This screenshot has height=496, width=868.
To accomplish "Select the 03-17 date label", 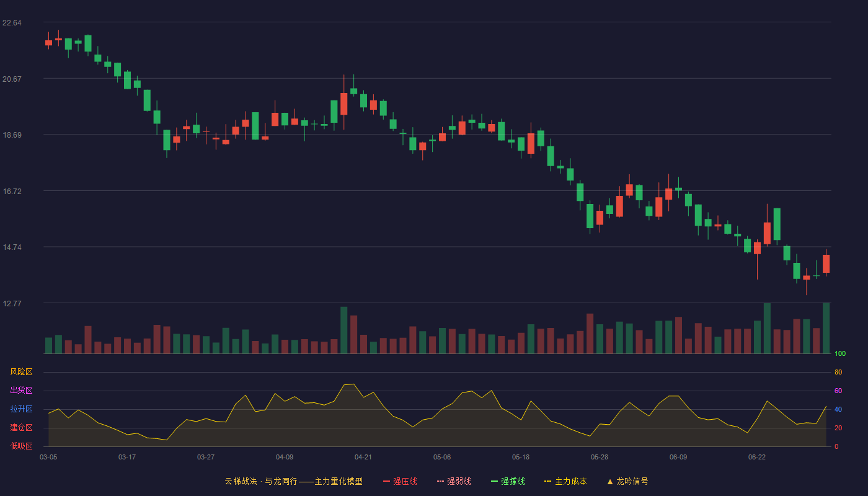I will coord(127,457).
